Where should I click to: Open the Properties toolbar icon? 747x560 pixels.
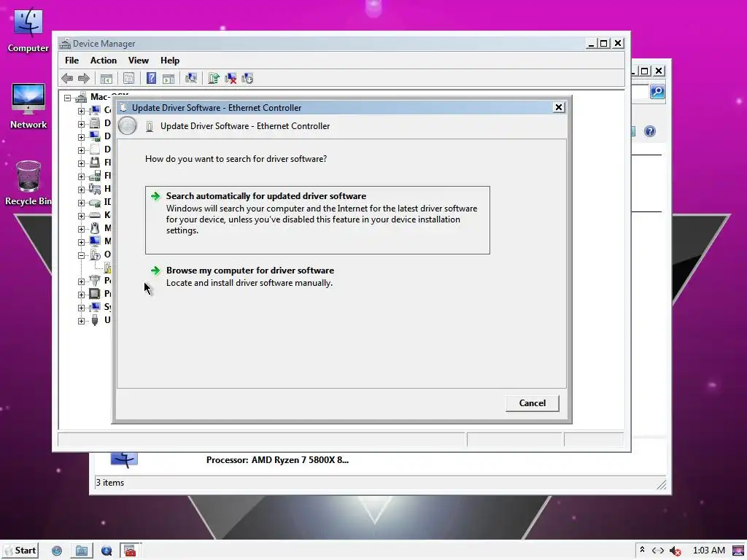128,79
